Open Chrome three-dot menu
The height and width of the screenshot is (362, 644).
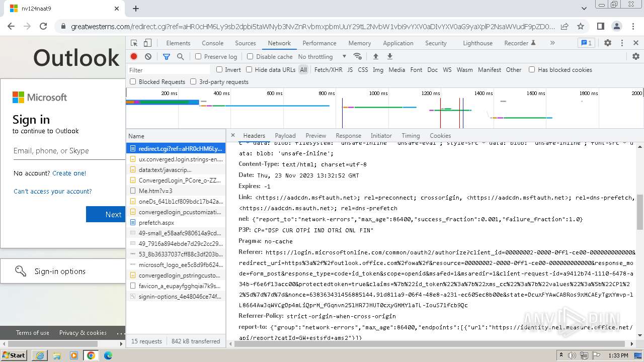[633, 26]
